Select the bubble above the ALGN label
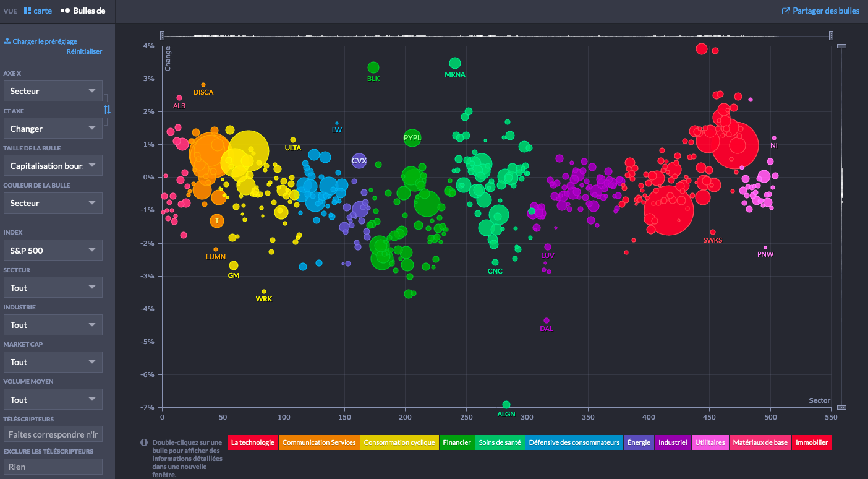 (506, 405)
